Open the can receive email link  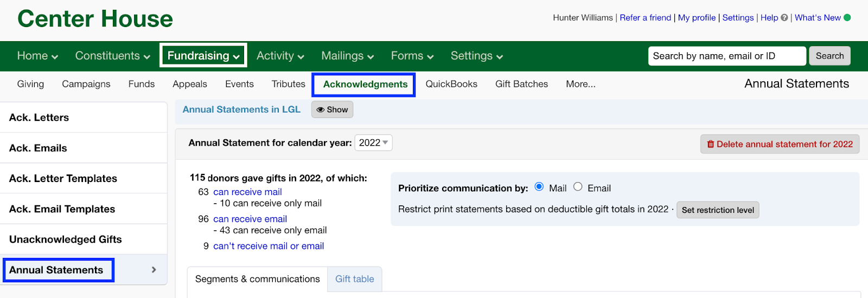tap(250, 219)
